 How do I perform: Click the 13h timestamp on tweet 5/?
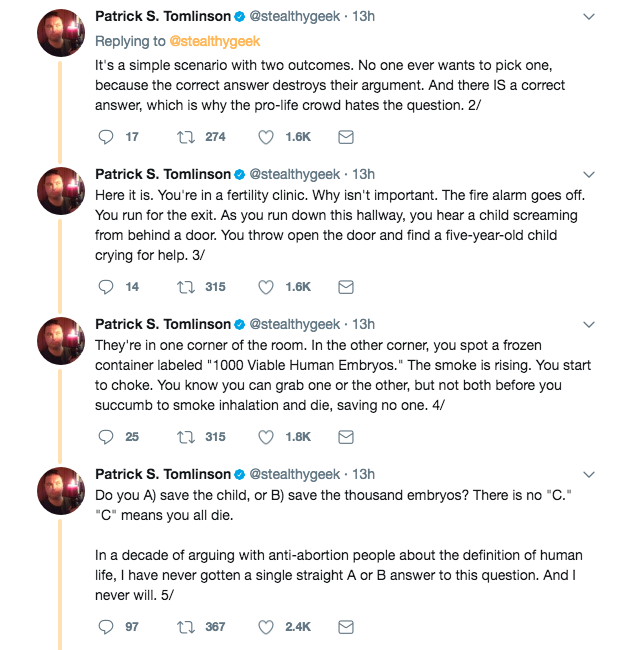pyautogui.click(x=364, y=474)
